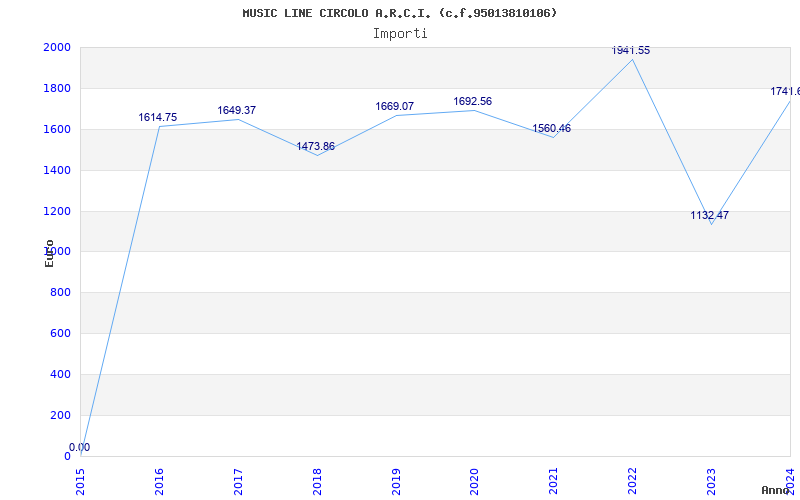This screenshot has height=500, width=800.
Task: Click the 1800 y-axis tick label
Action: [x=57, y=89]
